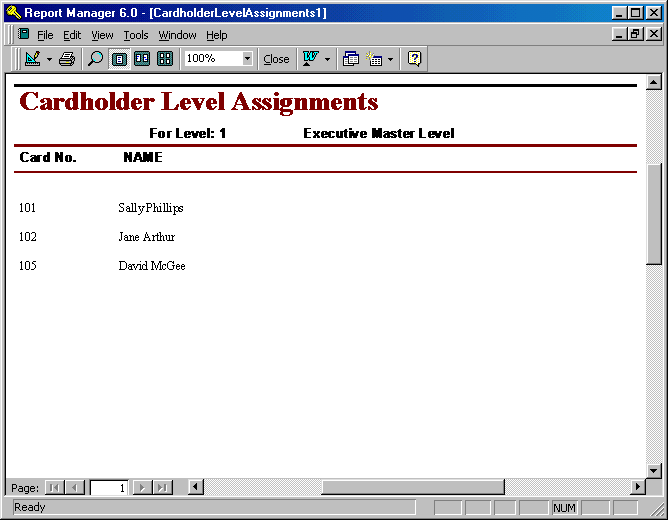The image size is (668, 520).
Task: Click the Database Window icon
Action: coord(350,59)
